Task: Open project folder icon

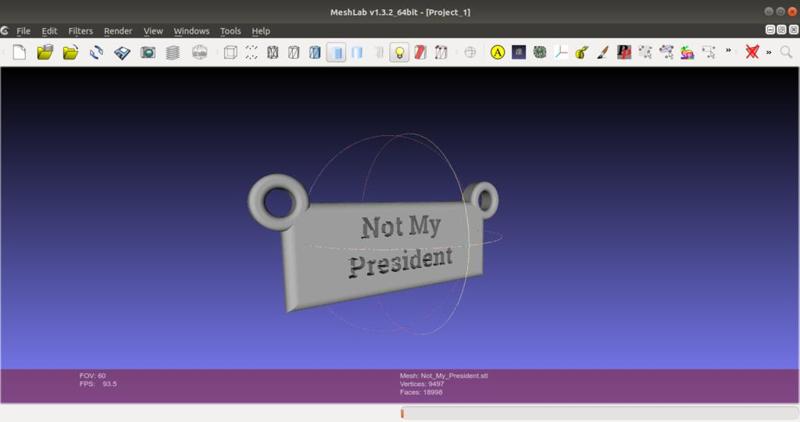Action: pyautogui.click(x=45, y=52)
